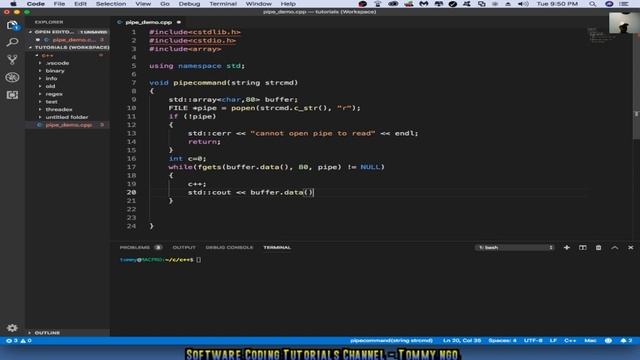Change encoding via UTF-8 status item
The width and height of the screenshot is (640, 360).
[533, 340]
